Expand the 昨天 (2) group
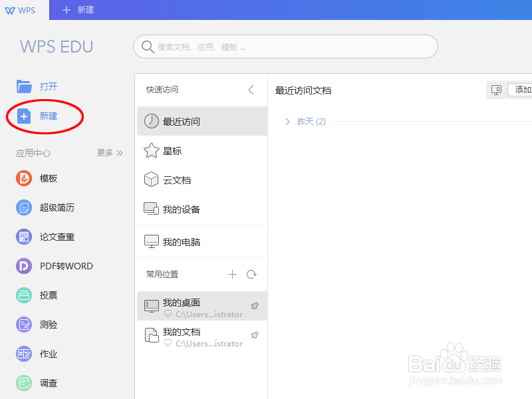 pos(288,122)
